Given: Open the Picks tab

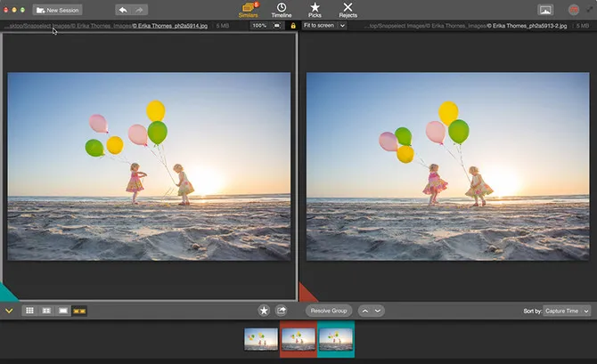Looking at the screenshot, I should point(315,10).
